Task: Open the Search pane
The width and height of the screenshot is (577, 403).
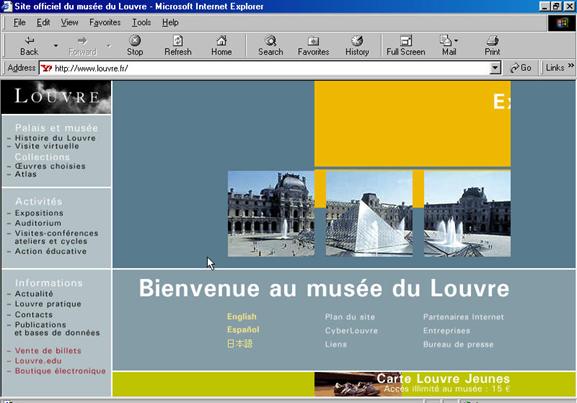Action: tap(270, 46)
